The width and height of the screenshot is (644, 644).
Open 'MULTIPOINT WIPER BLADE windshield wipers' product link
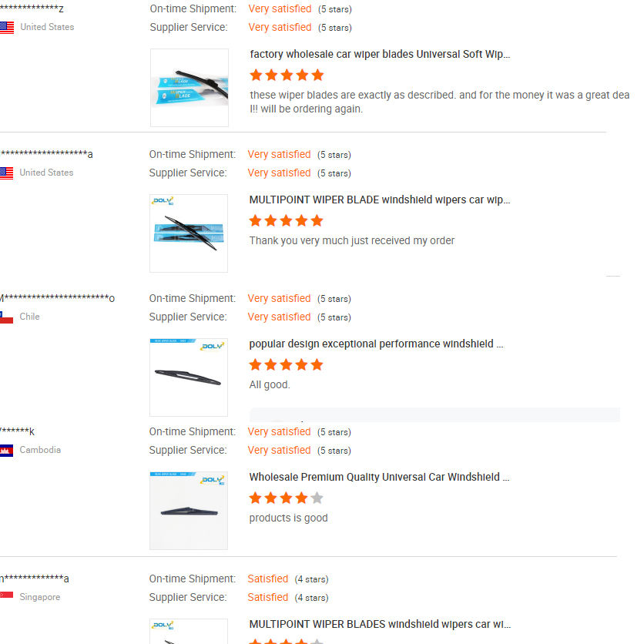point(379,200)
